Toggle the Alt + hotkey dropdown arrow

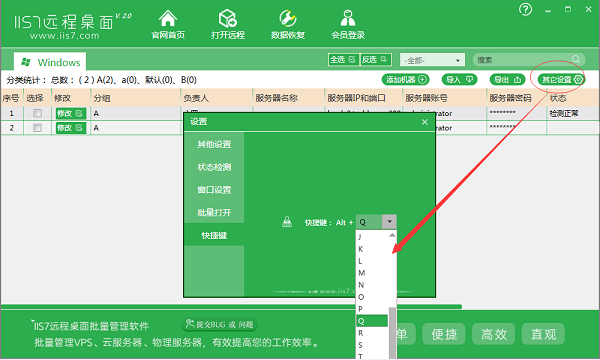click(x=389, y=222)
